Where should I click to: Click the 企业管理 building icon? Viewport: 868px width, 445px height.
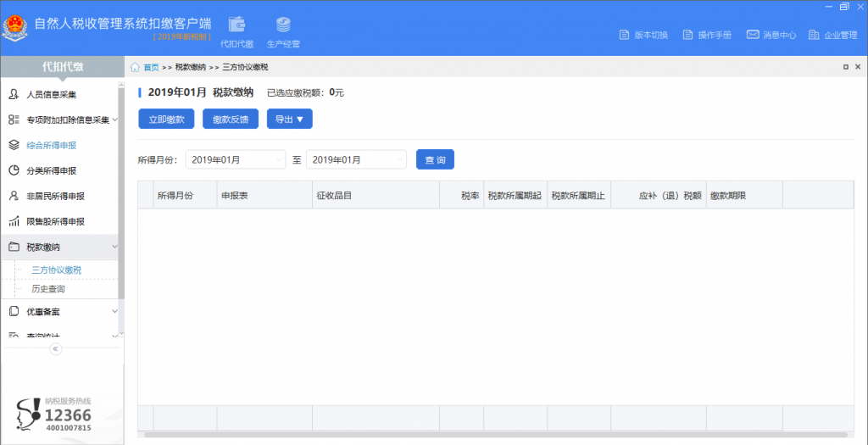[x=814, y=35]
